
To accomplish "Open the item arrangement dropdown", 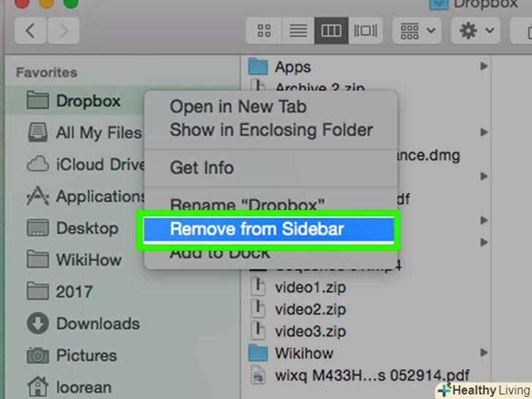I will click(x=417, y=31).
